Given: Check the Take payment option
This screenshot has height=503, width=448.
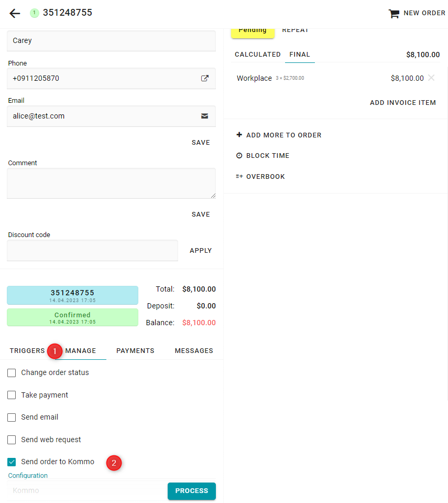Looking at the screenshot, I should point(12,395).
